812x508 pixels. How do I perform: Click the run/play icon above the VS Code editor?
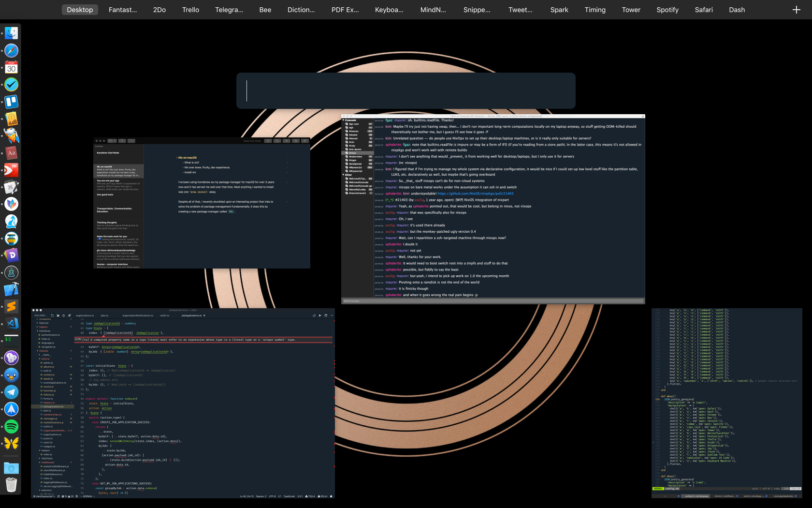click(319, 315)
